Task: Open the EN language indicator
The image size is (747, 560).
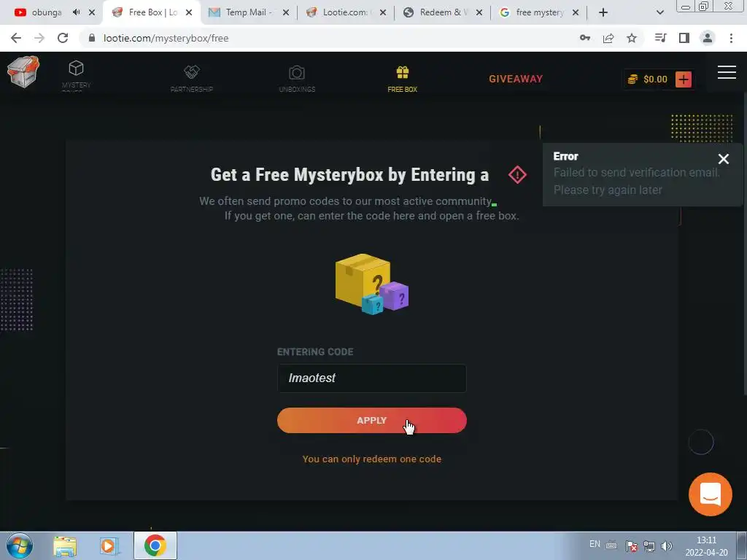Action: point(595,544)
